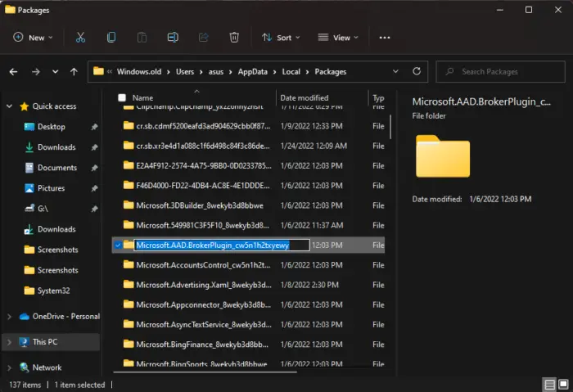Switch to large icons view in status bar
This screenshot has height=392, width=573.
(563, 385)
